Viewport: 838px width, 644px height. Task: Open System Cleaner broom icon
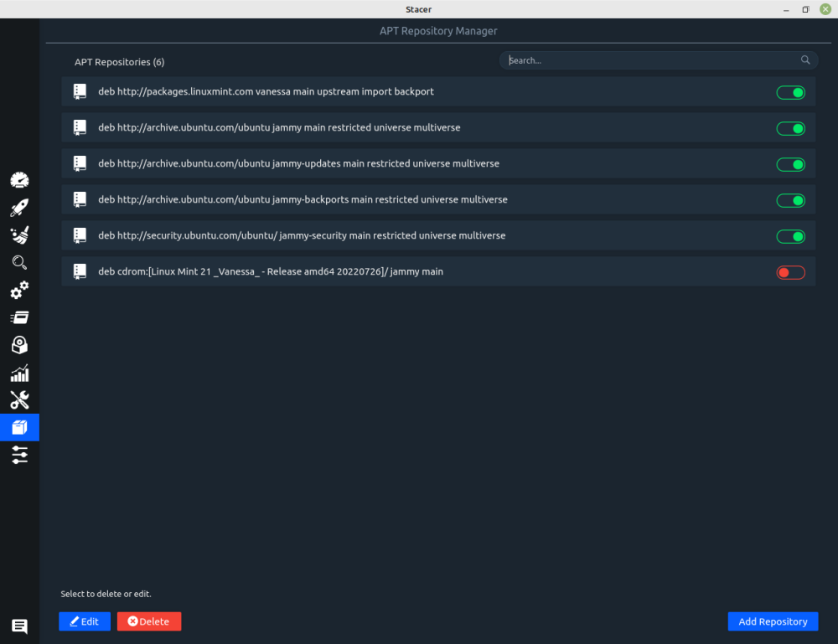click(x=20, y=235)
